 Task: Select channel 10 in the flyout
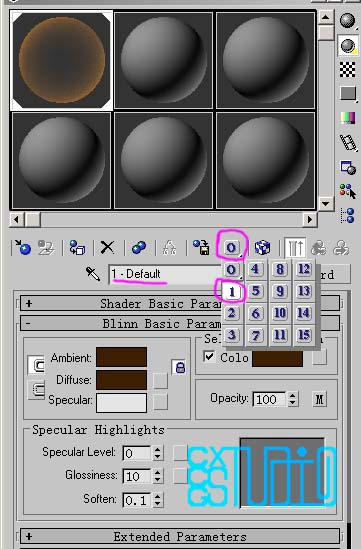pyautogui.click(x=280, y=313)
